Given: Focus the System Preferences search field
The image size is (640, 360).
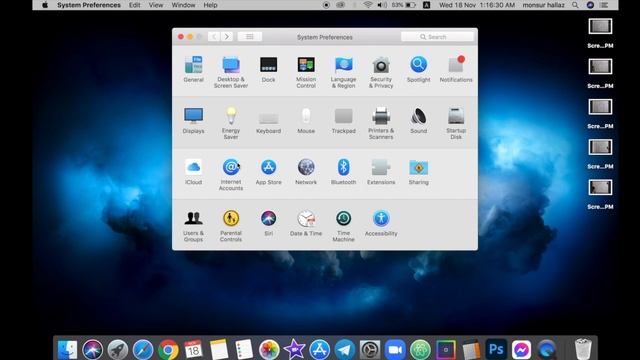Looking at the screenshot, I should point(437,37).
